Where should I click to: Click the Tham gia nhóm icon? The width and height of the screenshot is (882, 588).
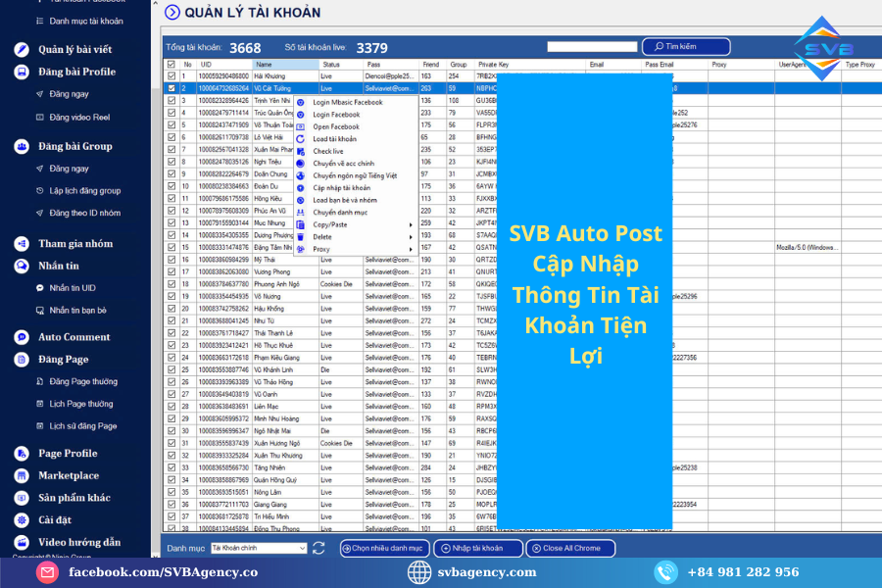tap(22, 244)
